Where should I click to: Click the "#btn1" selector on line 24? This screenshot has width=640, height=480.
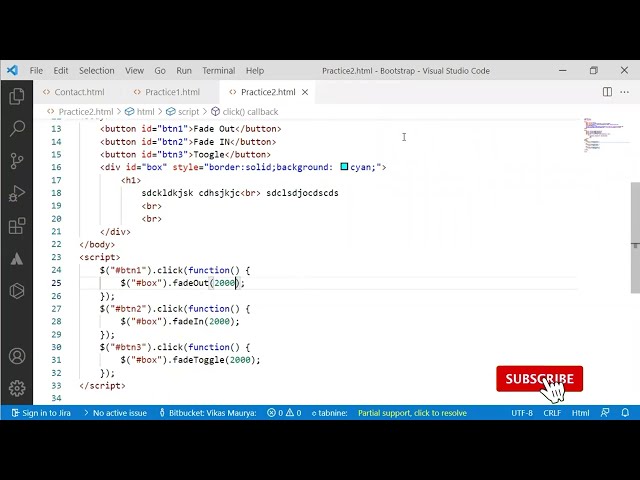click(x=128, y=270)
